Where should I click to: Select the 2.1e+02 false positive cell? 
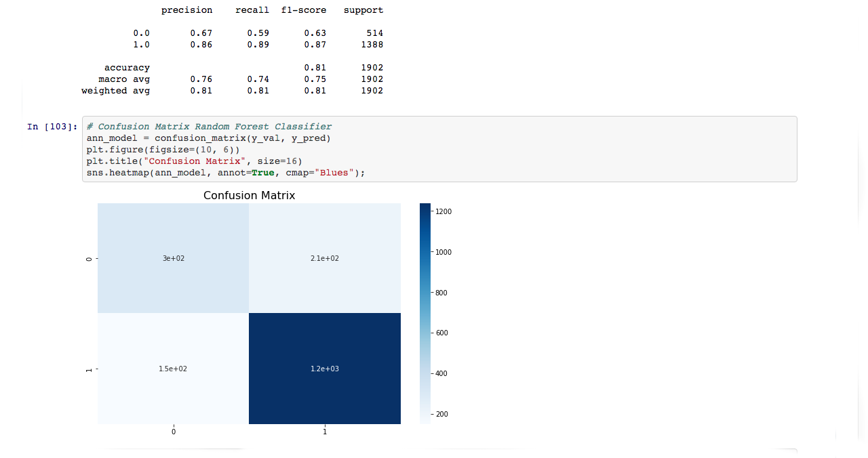pyautogui.click(x=324, y=257)
